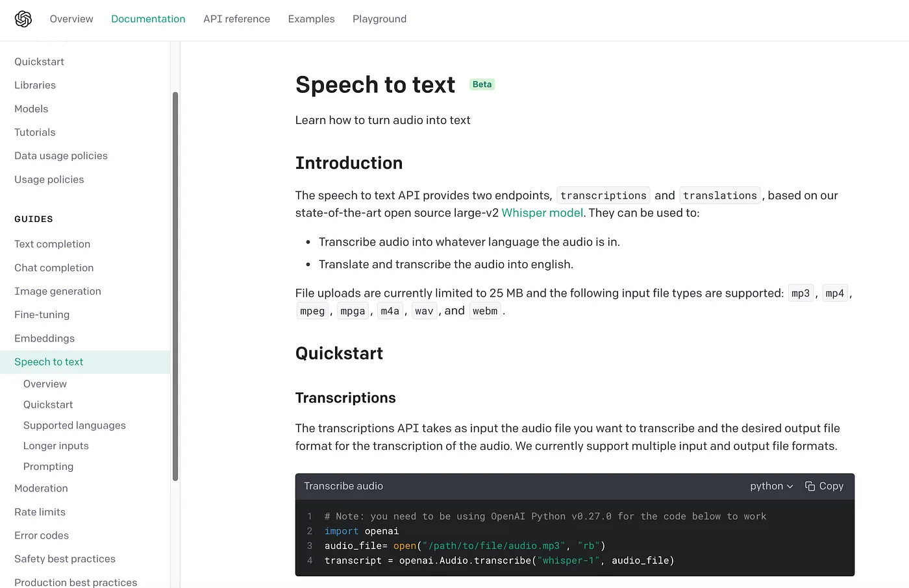909x588 pixels.
Task: Open the Chat completion guide
Action: point(54,268)
